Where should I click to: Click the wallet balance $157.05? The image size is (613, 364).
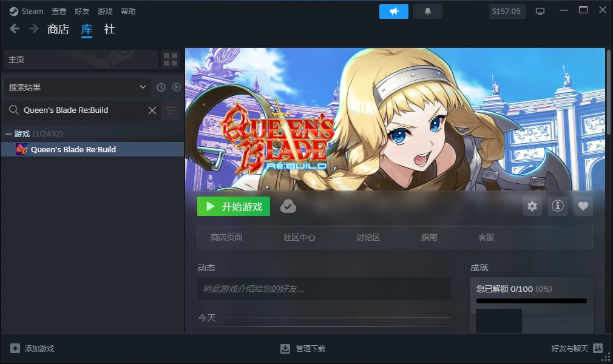(x=506, y=12)
